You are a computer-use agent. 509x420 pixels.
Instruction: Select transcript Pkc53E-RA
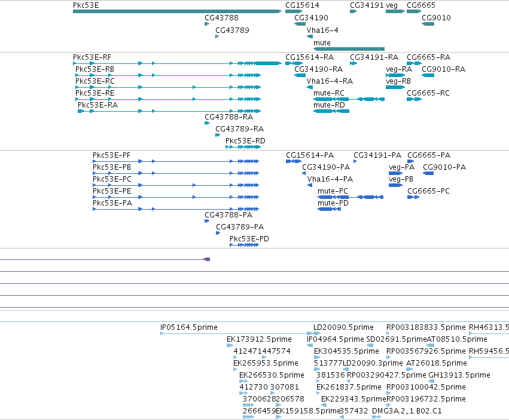click(x=97, y=105)
